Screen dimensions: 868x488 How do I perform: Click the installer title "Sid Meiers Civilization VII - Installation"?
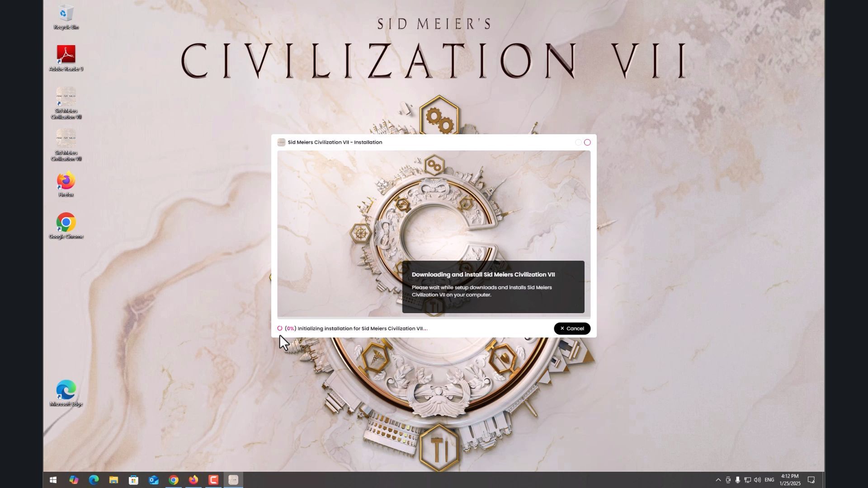coord(335,142)
